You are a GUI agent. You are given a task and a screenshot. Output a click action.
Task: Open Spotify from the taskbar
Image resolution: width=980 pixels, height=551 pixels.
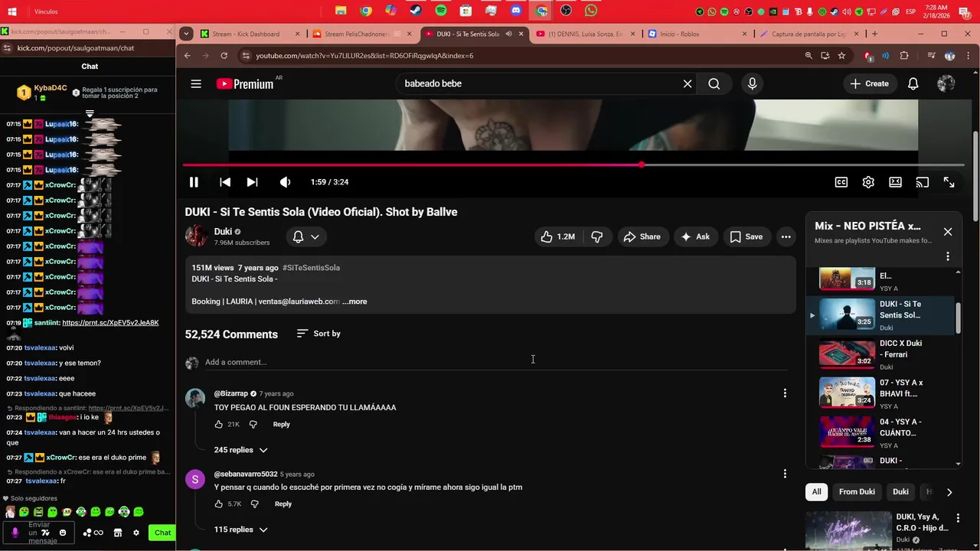441,11
